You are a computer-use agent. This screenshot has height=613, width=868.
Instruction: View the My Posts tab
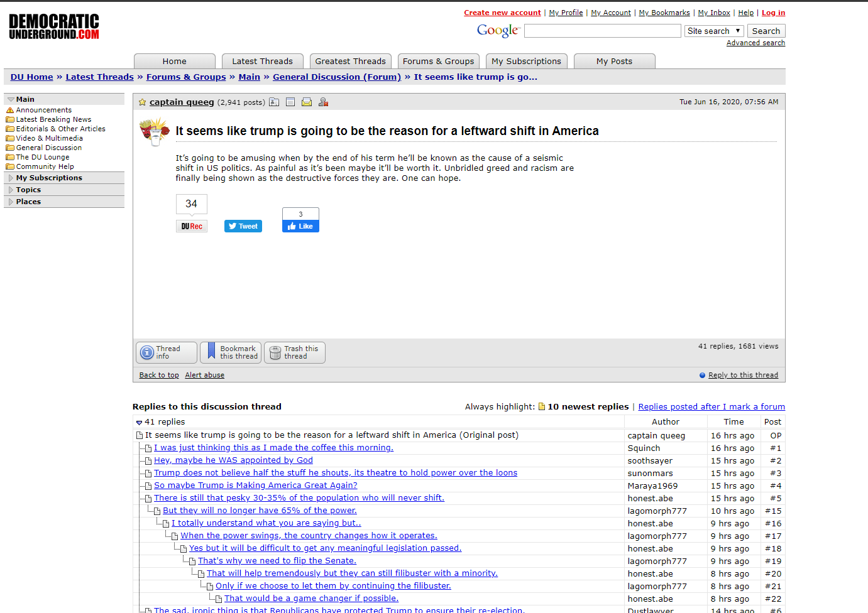(615, 61)
